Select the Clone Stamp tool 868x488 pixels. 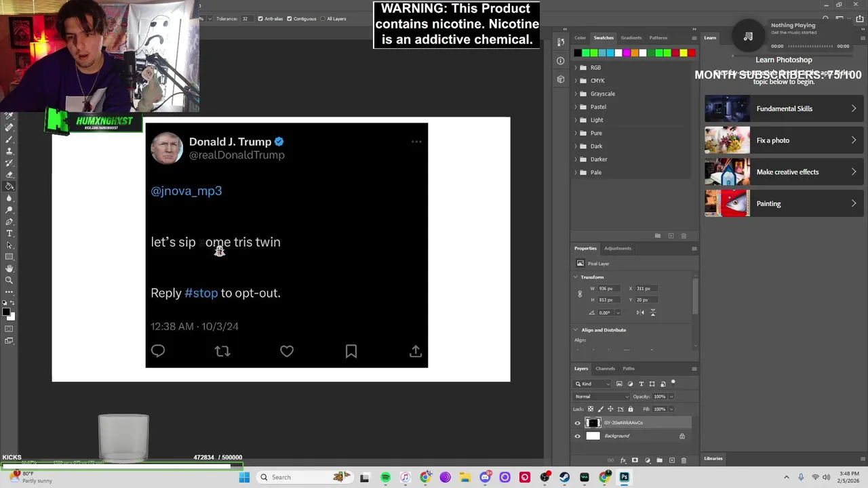click(x=9, y=150)
